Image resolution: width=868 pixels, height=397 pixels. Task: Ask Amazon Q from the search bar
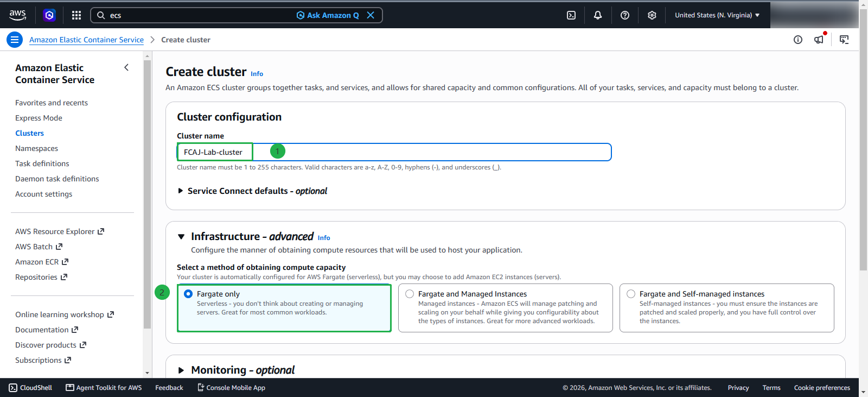coord(328,15)
